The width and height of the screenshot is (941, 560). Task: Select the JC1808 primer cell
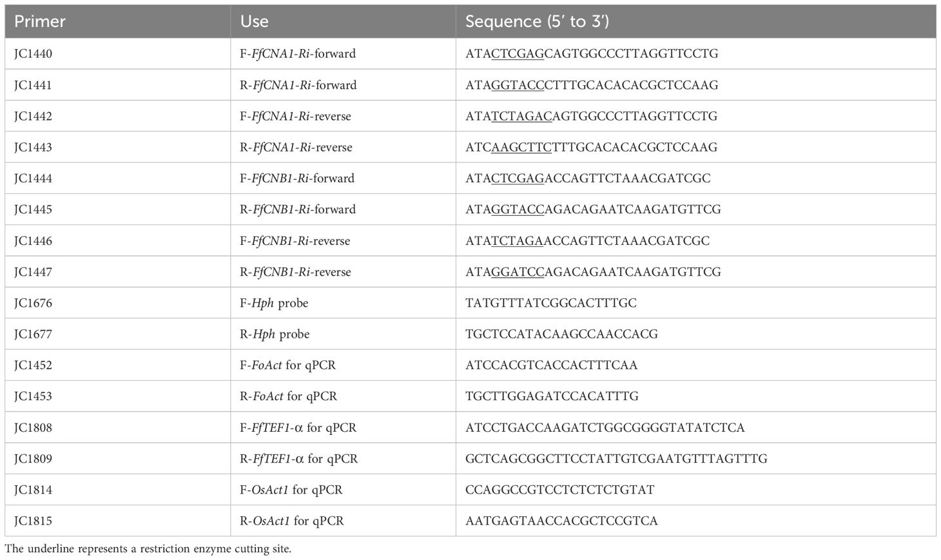pos(117,427)
